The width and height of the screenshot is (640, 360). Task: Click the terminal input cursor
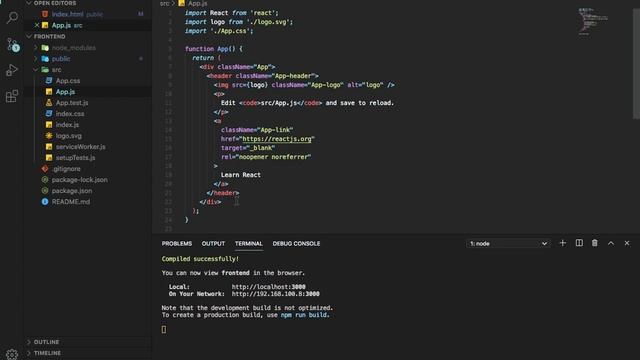click(164, 329)
